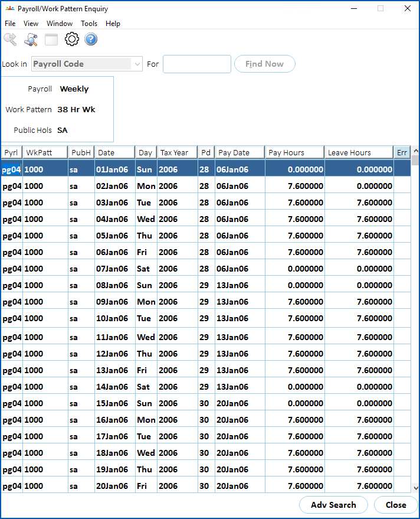Select the 15Jan06 date cell
The image size is (420, 519).
(x=115, y=403)
